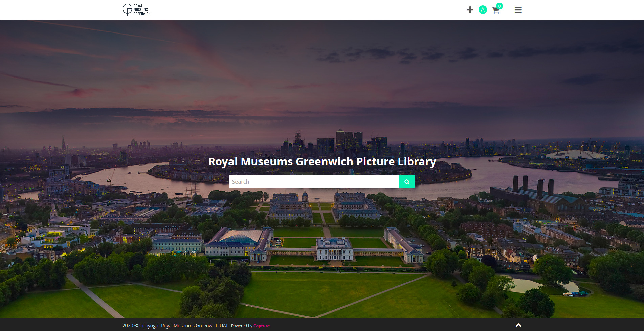Select the copyright text in the footer
The height and width of the screenshot is (331, 644).
(175, 326)
